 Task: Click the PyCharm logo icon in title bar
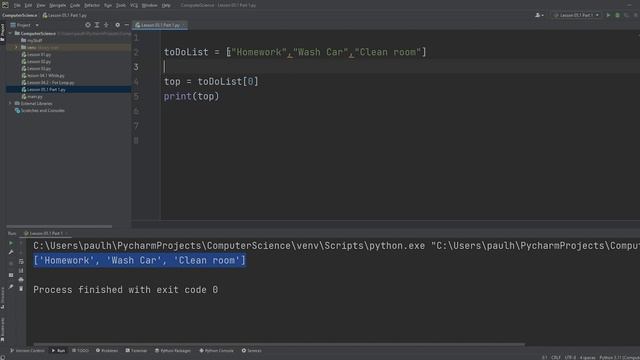(x=5, y=5)
